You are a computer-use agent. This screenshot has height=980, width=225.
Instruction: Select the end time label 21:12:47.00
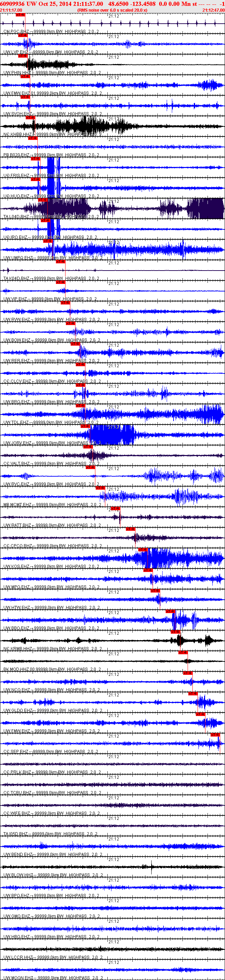[214, 10]
